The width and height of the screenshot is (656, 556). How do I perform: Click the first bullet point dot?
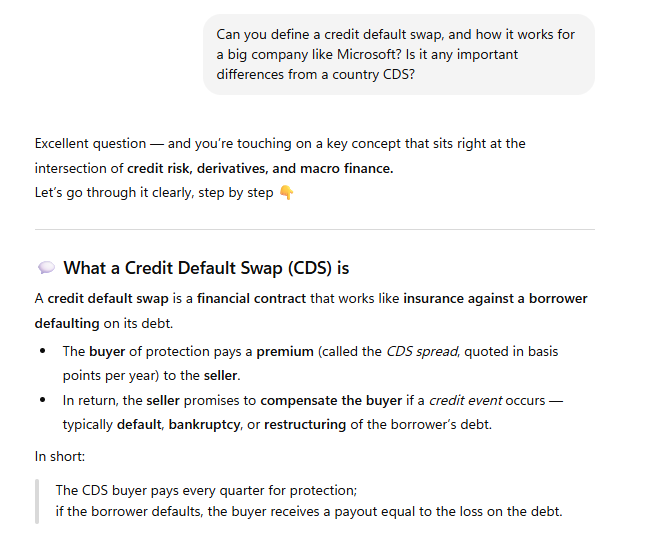(x=43, y=351)
